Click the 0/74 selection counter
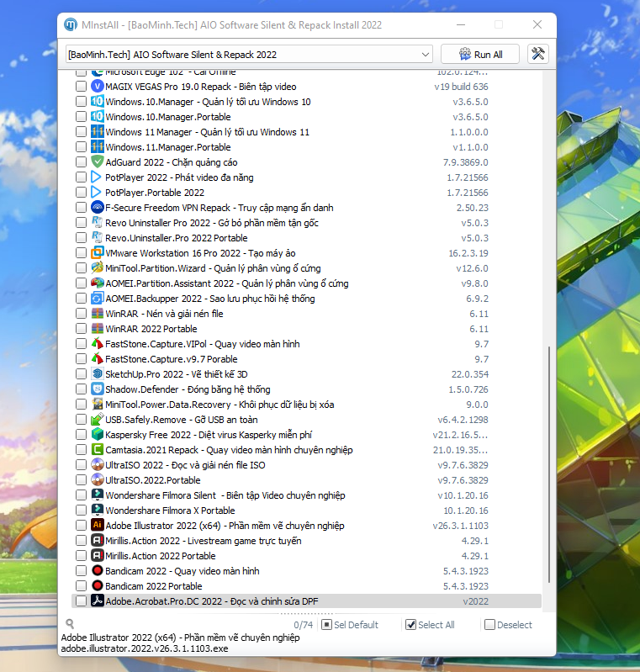Image resolution: width=640 pixels, height=672 pixels. (x=303, y=624)
